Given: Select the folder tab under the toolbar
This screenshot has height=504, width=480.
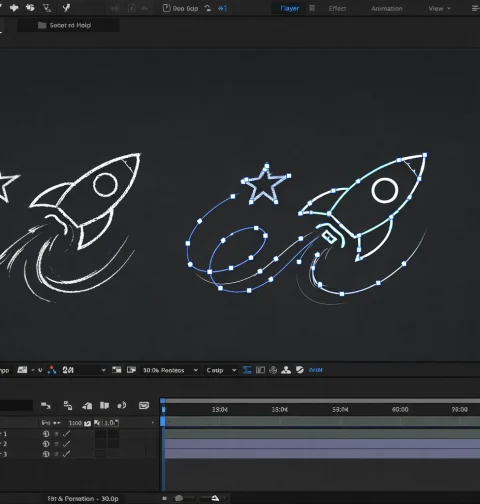Looking at the screenshot, I should (68, 25).
